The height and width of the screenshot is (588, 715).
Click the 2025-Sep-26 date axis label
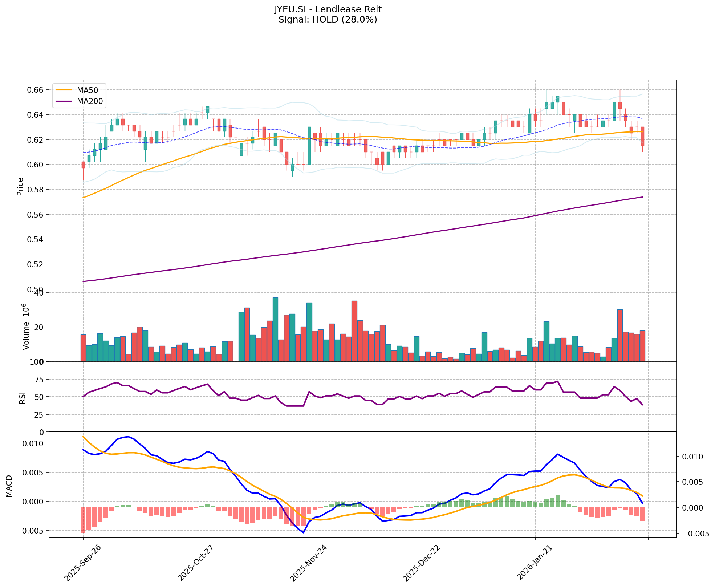[83, 563]
